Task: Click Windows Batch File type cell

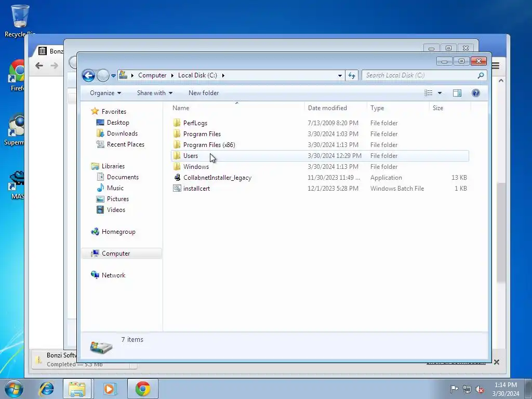Action: 397,188
